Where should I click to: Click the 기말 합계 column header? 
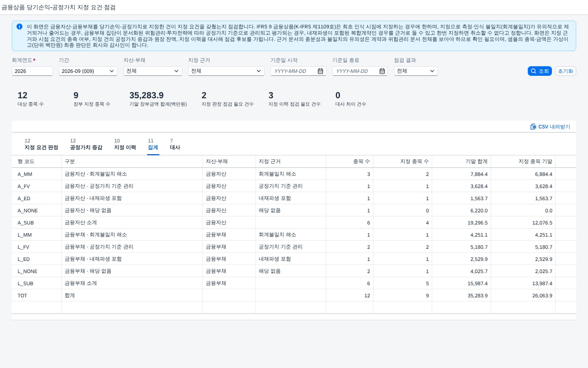(x=462, y=162)
